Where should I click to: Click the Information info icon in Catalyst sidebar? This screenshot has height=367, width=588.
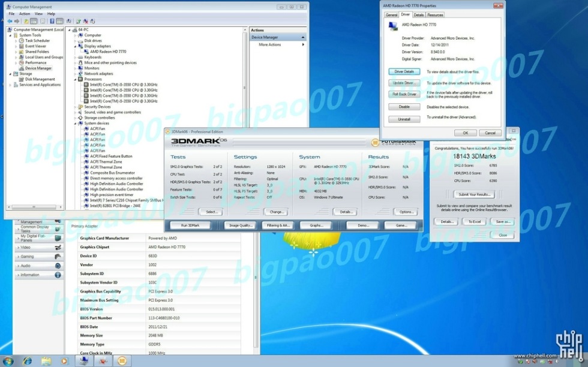click(x=58, y=275)
